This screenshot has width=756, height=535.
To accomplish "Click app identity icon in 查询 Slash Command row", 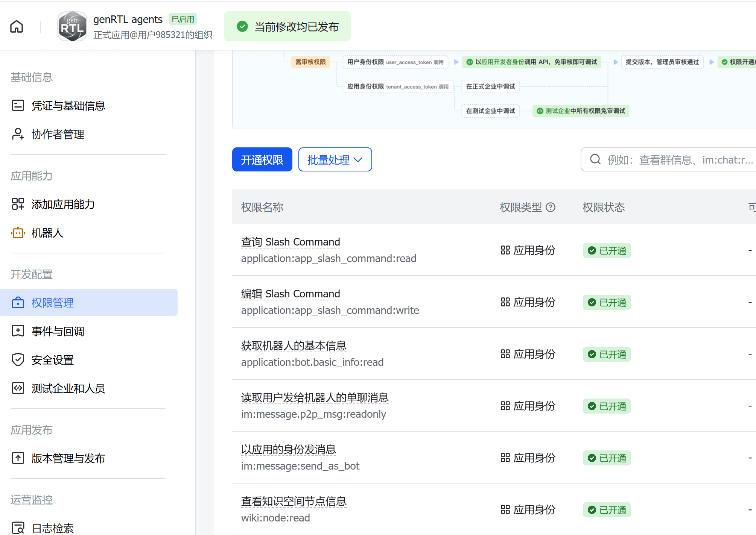I will click(505, 250).
